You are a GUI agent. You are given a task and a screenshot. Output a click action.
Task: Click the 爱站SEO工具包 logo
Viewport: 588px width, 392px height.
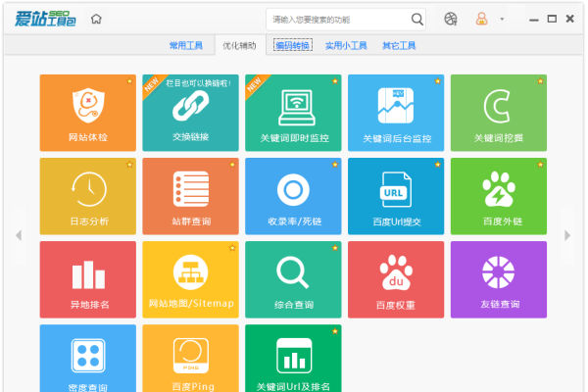[x=45, y=19]
